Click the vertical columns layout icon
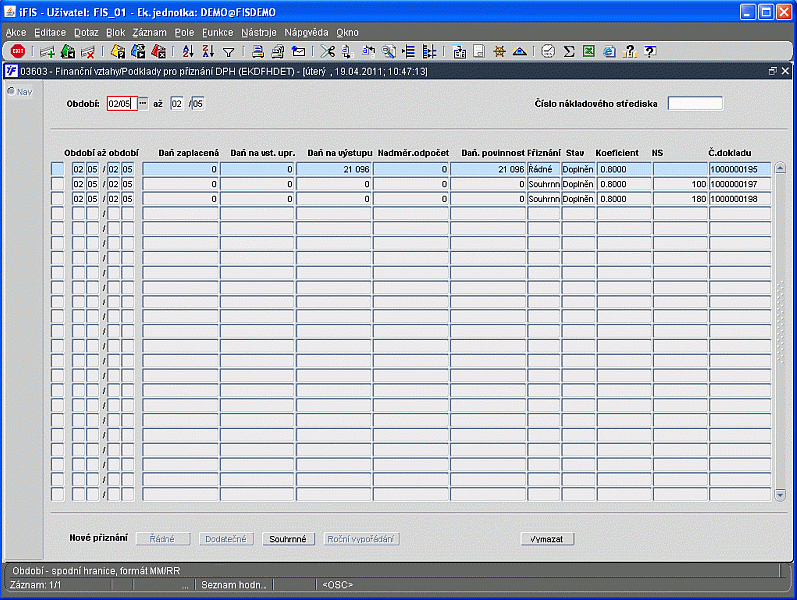 [x=429, y=51]
